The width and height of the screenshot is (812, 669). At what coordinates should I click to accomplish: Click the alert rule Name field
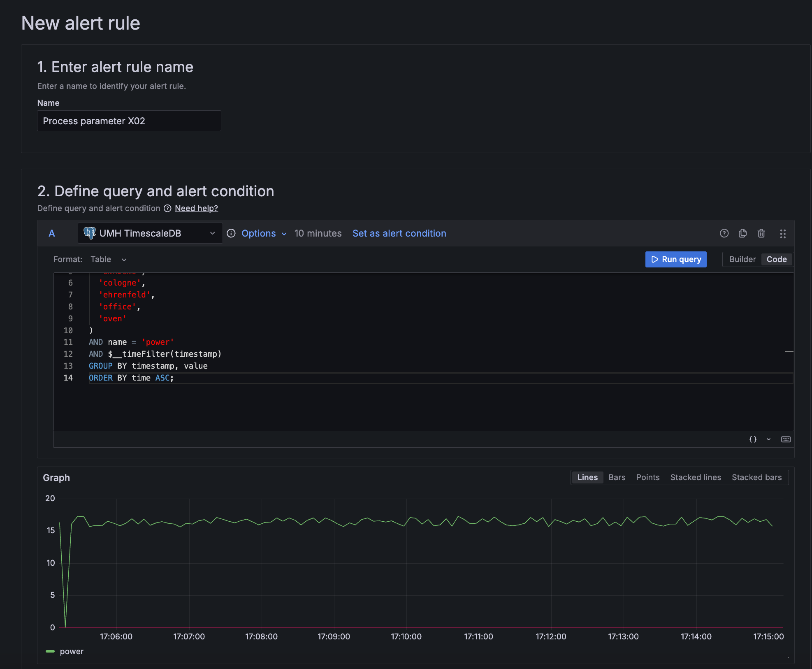click(129, 121)
